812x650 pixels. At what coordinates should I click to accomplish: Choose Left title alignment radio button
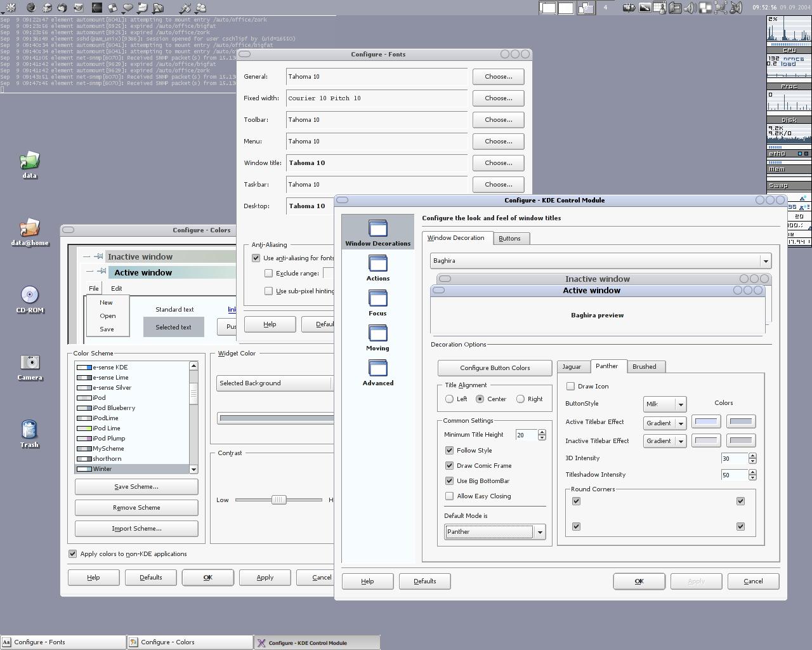(x=449, y=399)
